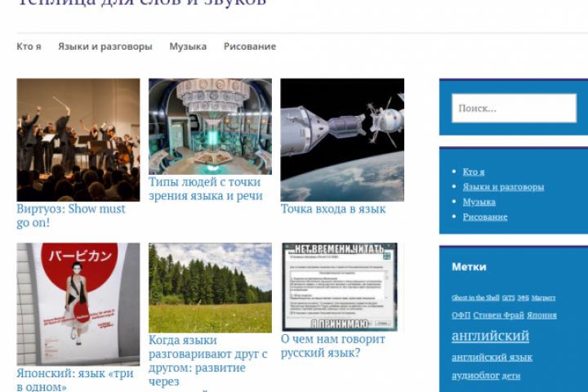Select the large single-word 'английский' tag
The image size is (588, 392).
(491, 336)
